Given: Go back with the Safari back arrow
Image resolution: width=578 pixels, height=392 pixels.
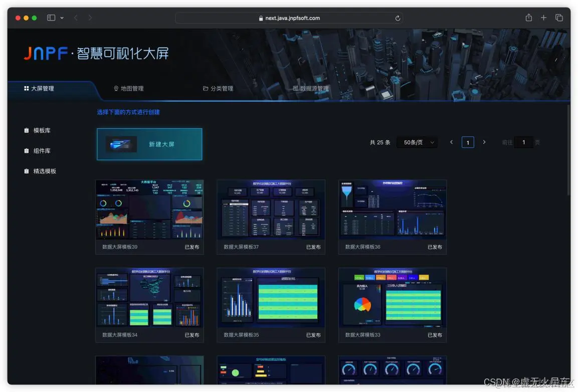Looking at the screenshot, I should pyautogui.click(x=76, y=18).
